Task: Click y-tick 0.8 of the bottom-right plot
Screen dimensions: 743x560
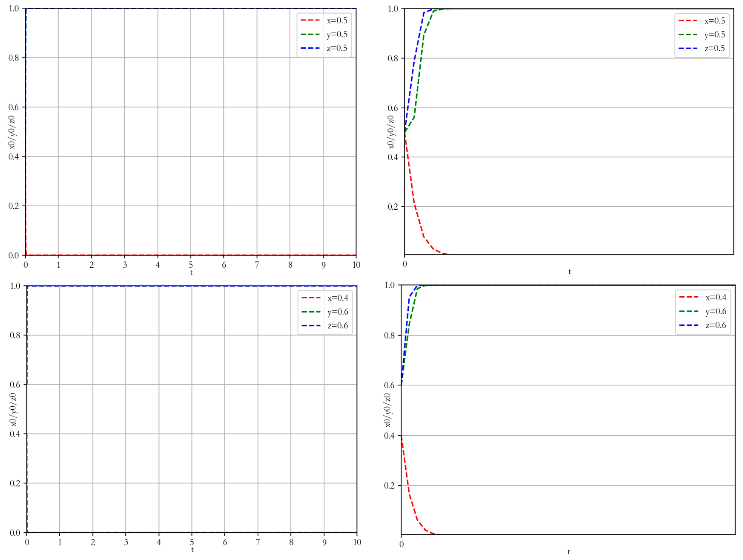Action: coord(389,335)
